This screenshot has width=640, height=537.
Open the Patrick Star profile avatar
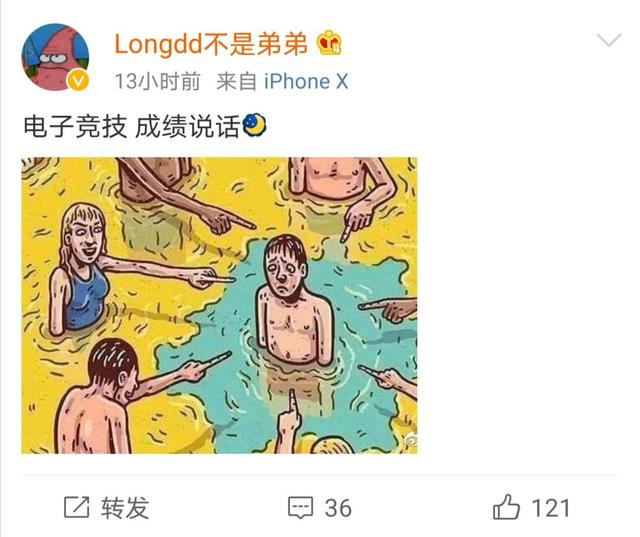pos(55,57)
